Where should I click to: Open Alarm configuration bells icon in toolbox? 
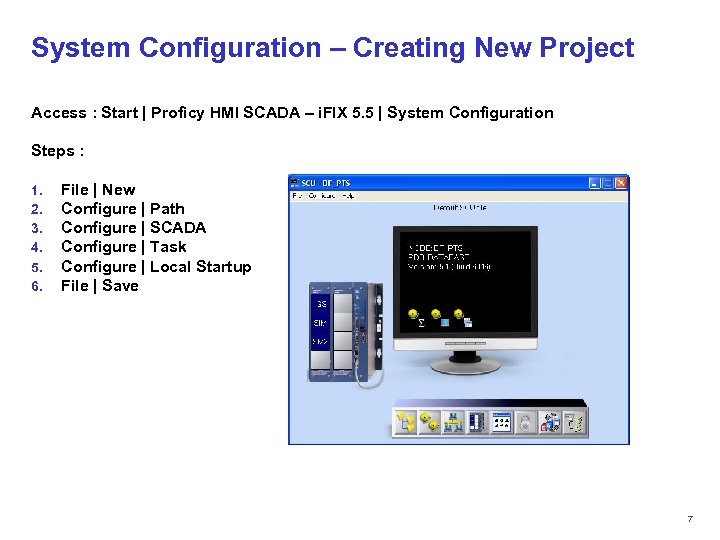click(430, 422)
